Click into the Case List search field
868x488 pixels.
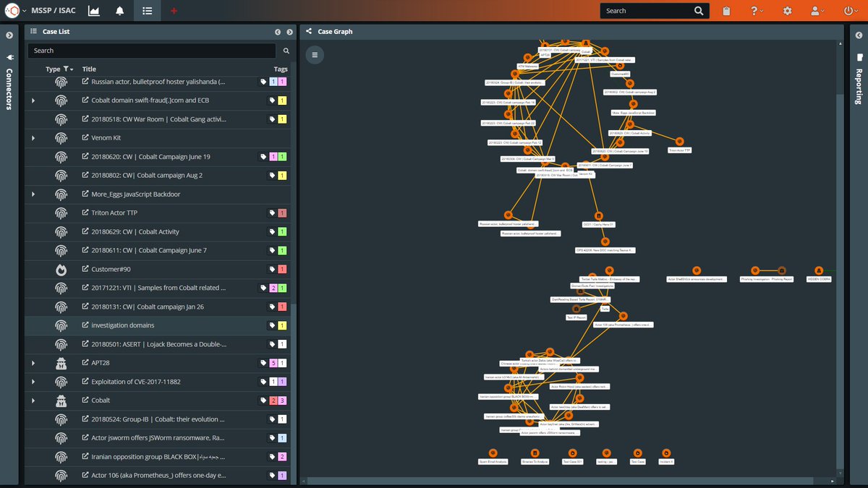point(145,50)
